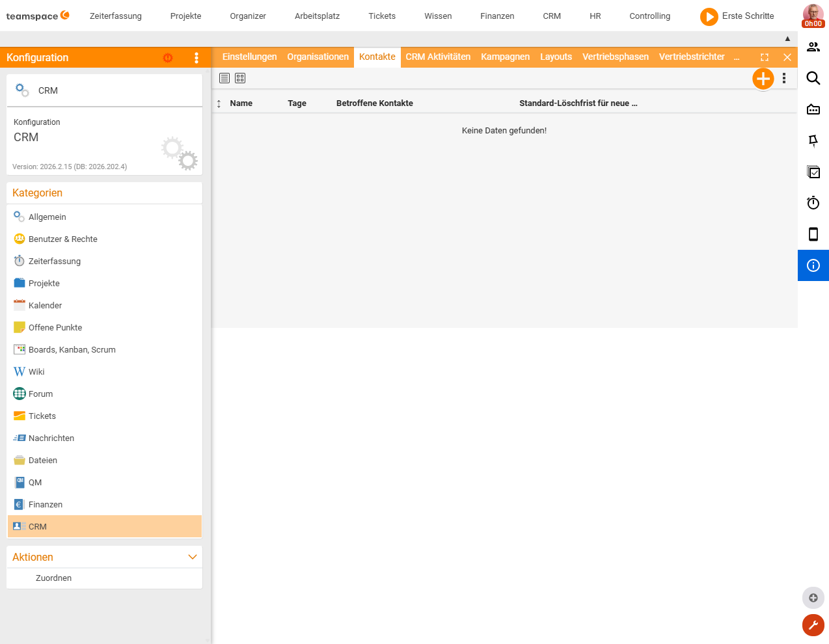Select the Kalender category

pos(105,306)
